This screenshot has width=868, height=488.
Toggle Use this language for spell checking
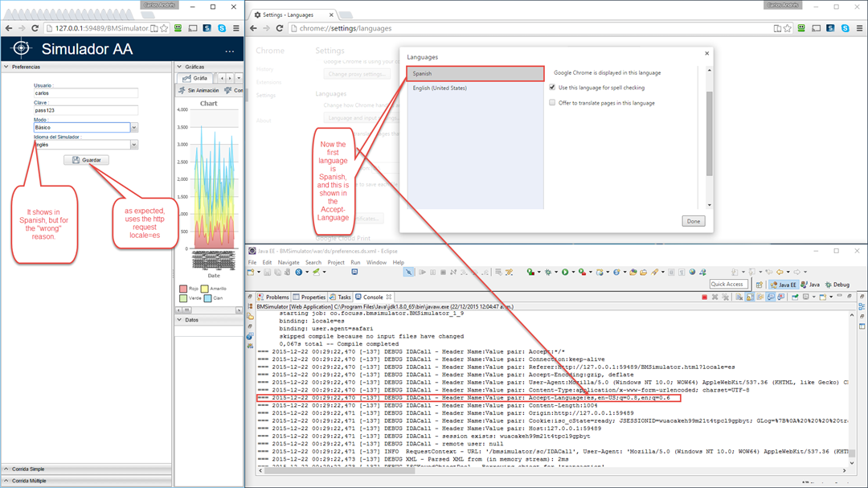pyautogui.click(x=552, y=88)
